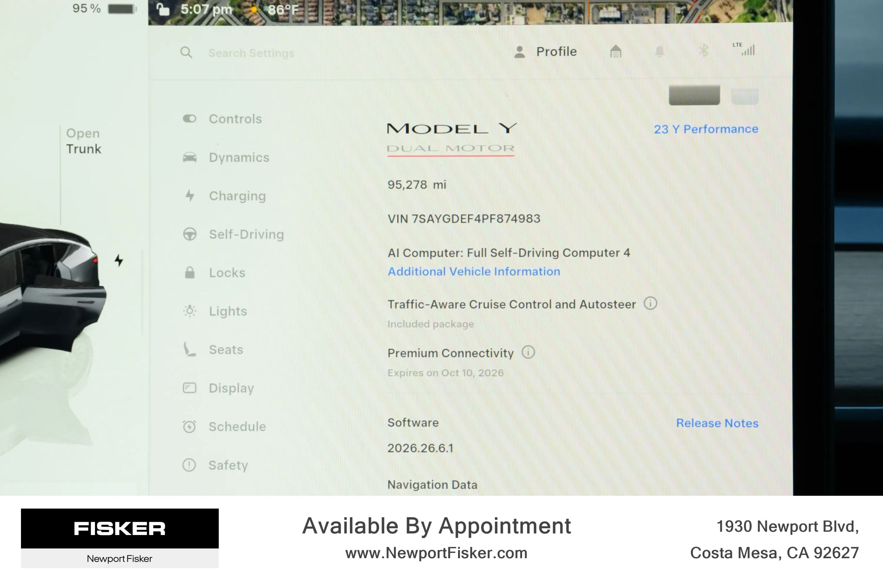
Task: Tap the 5:07 pm clock
Action: tap(207, 9)
